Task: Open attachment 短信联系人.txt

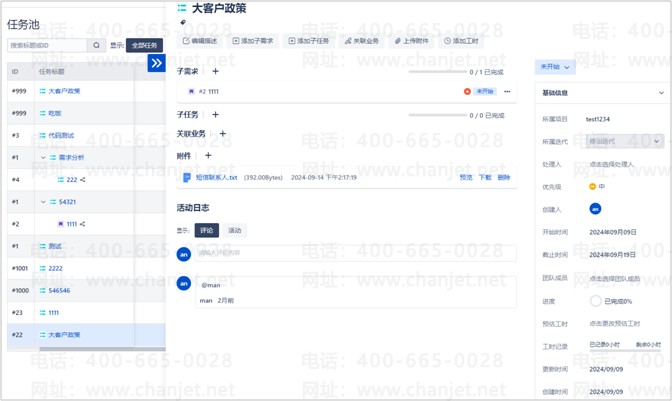Action: coord(216,177)
